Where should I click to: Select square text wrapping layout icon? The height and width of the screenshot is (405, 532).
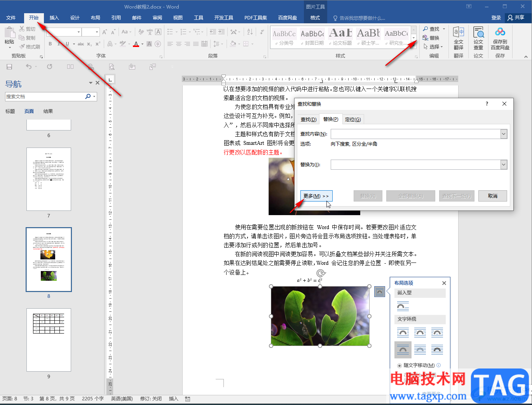click(x=403, y=333)
